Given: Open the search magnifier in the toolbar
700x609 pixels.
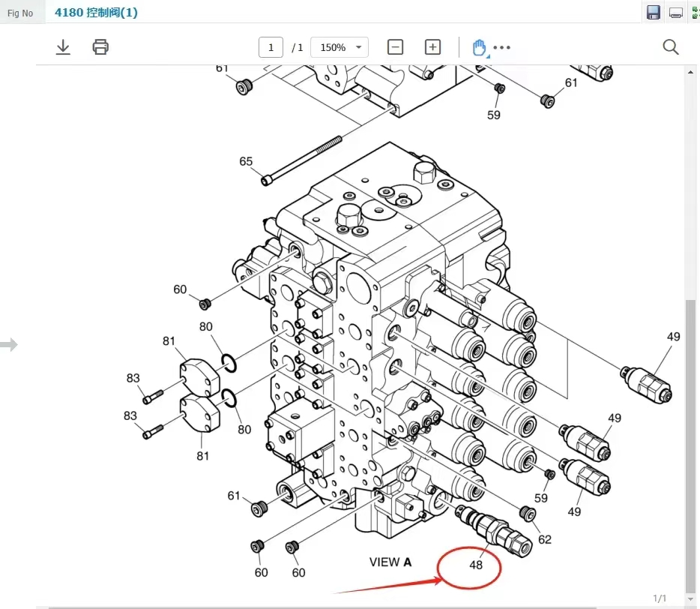Looking at the screenshot, I should tap(671, 47).
